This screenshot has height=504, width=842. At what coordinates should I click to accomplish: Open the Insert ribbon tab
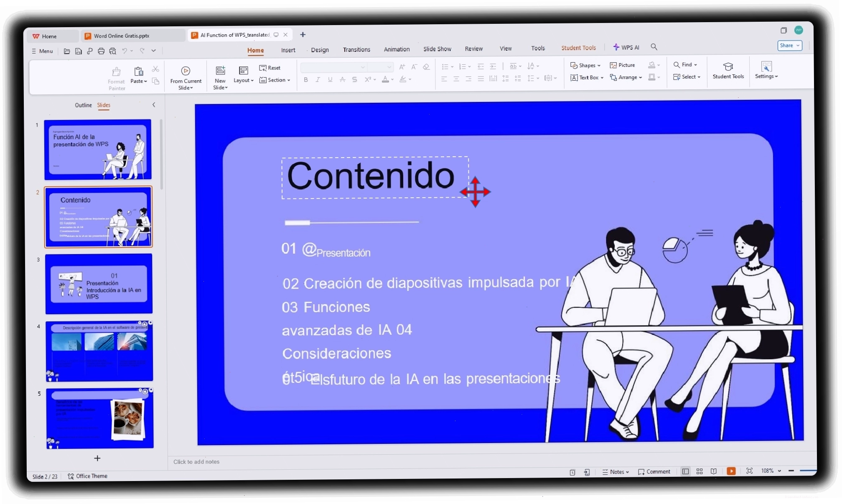pos(288,50)
